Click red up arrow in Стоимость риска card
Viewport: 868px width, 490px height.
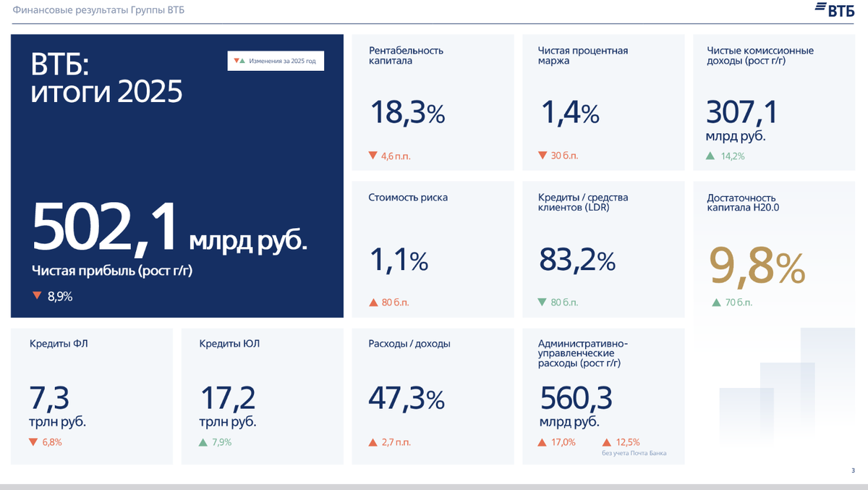(x=373, y=303)
